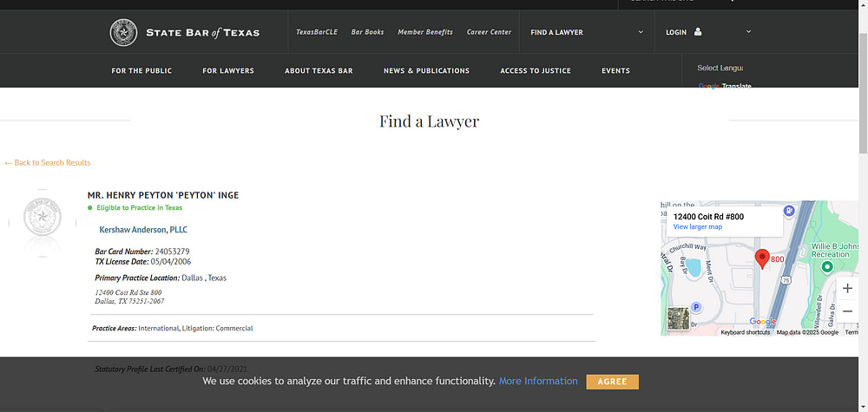The height and width of the screenshot is (412, 868).
Task: Click the Google logo on the map
Action: (x=763, y=321)
